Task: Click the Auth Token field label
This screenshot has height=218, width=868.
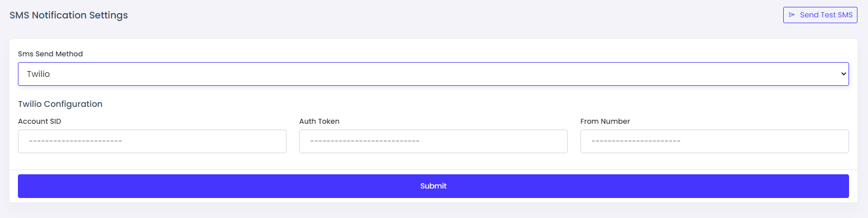Action: 319,121
